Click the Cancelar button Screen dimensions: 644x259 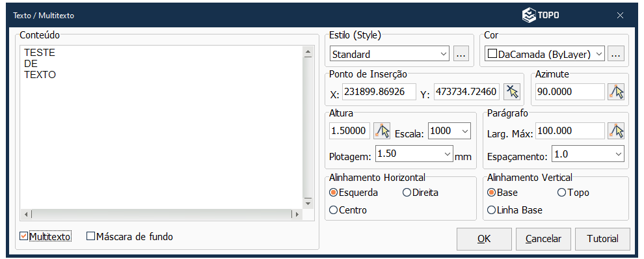click(x=543, y=239)
